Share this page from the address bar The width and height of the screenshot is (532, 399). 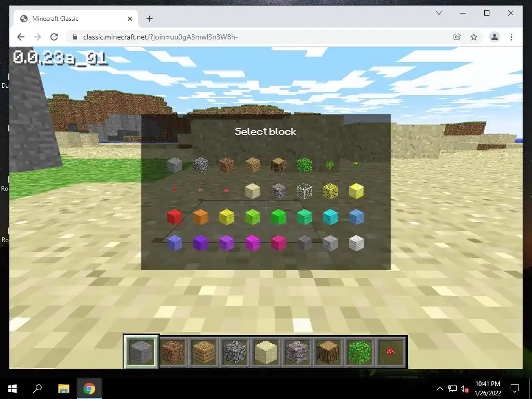coord(457,37)
